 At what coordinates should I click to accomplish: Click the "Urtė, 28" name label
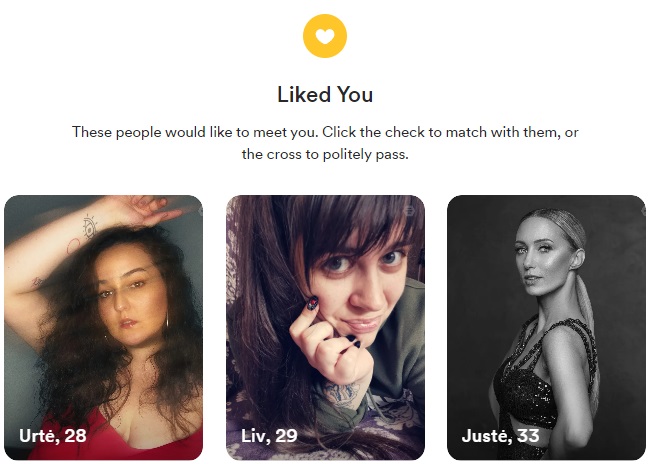53,435
